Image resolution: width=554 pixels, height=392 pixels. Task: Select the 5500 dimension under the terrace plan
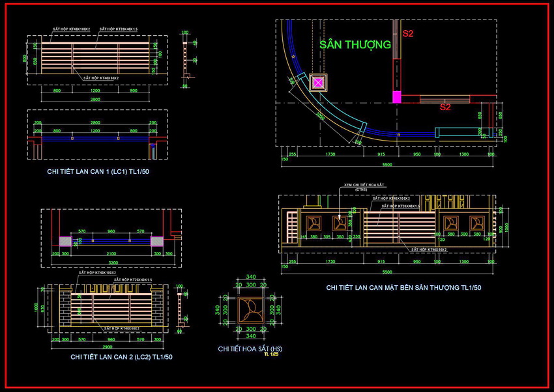coord(387,163)
